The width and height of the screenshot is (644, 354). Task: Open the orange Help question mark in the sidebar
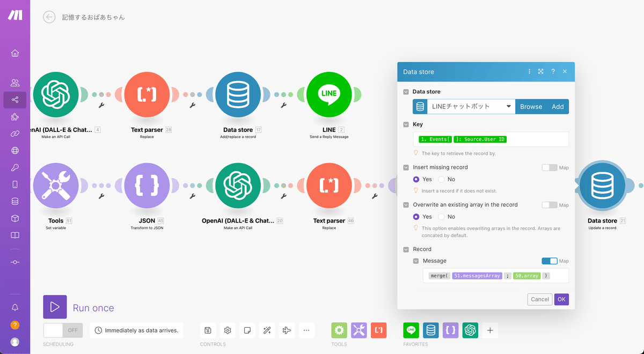point(15,325)
